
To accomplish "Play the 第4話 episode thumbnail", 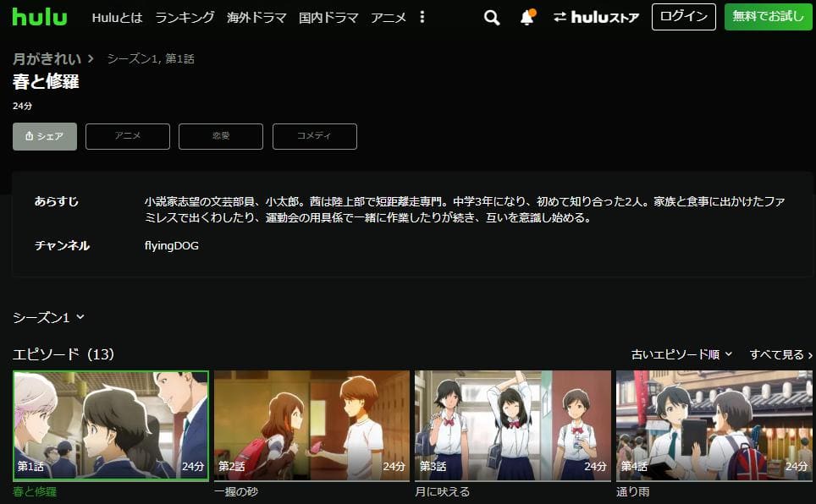I will point(714,425).
